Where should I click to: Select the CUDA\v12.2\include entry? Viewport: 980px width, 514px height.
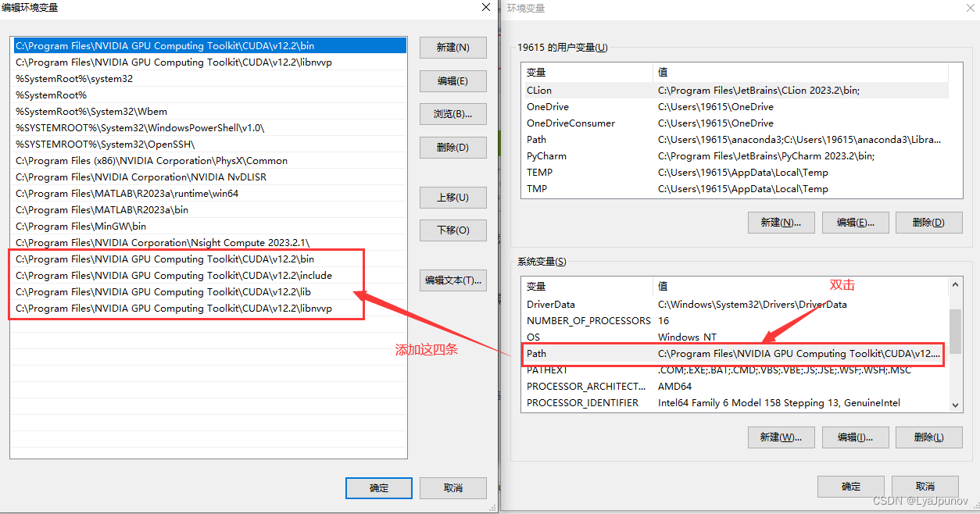(209, 276)
